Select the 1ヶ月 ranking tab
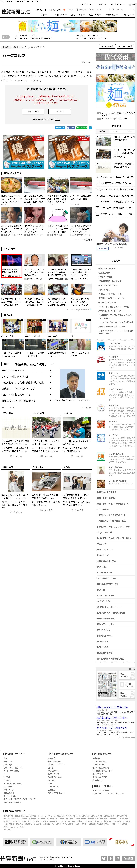Viewport: 137px width, 868px height. [x=130, y=131]
